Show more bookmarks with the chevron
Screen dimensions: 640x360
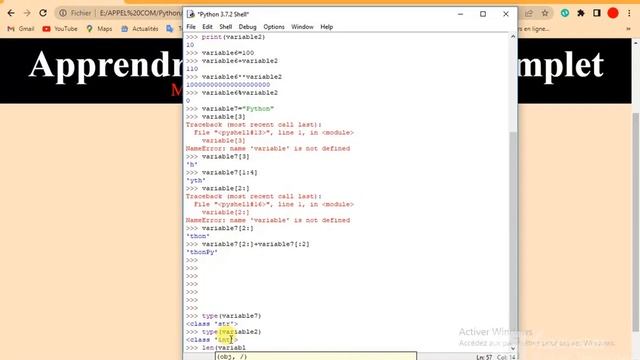click(628, 29)
